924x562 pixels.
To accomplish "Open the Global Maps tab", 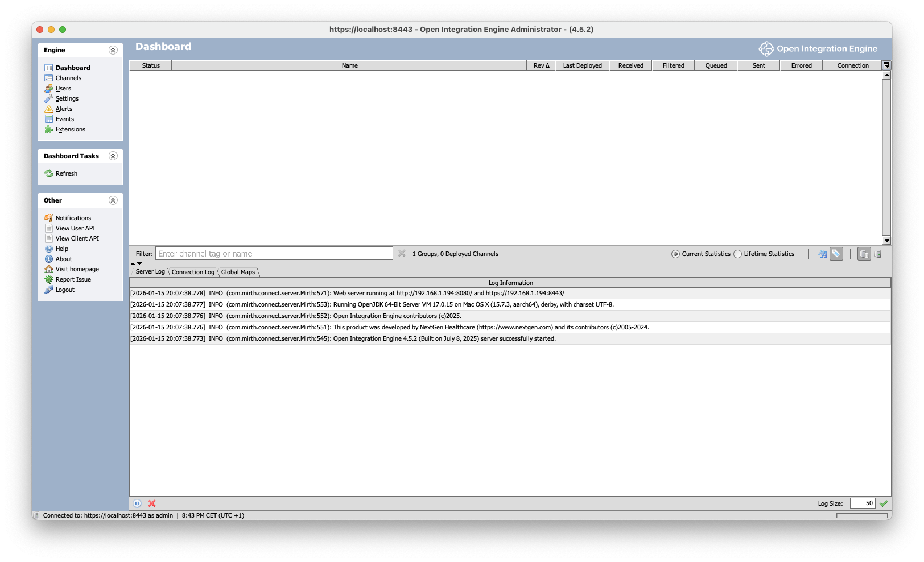I will [239, 272].
